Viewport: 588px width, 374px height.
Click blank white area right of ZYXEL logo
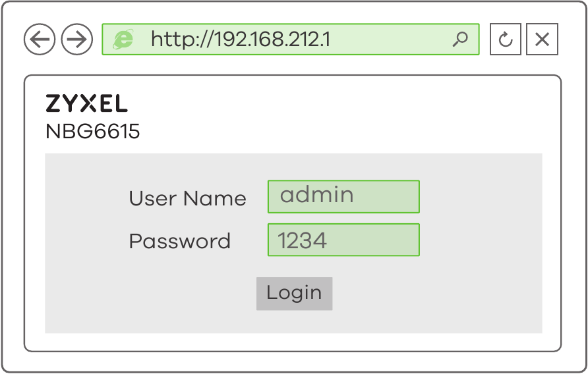[x=338, y=109]
